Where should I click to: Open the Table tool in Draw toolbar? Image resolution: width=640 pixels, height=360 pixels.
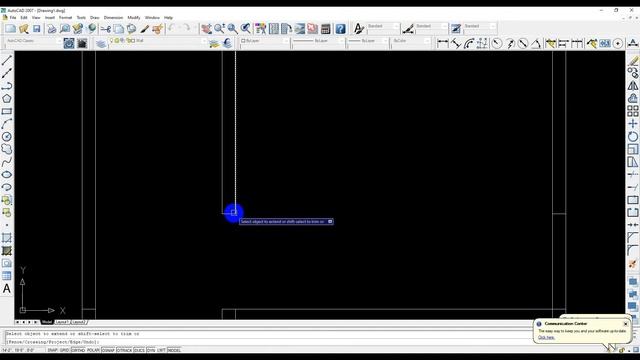coord(7,276)
